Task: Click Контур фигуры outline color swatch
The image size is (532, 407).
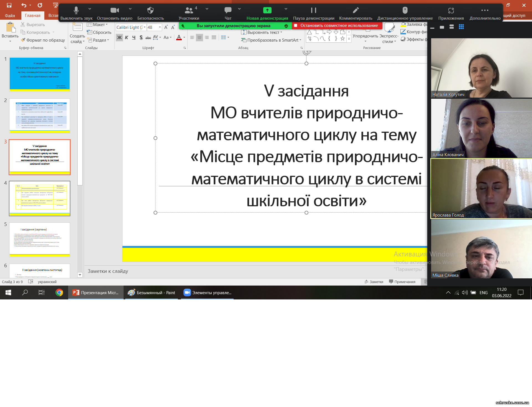Action: point(403,32)
